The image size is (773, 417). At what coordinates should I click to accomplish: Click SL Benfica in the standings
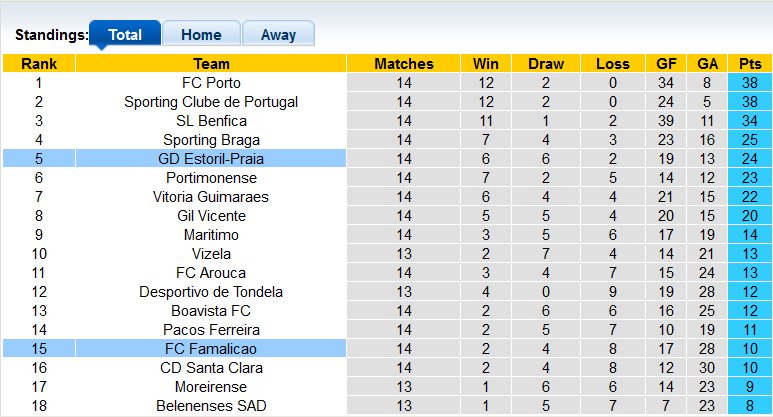pyautogui.click(x=211, y=121)
